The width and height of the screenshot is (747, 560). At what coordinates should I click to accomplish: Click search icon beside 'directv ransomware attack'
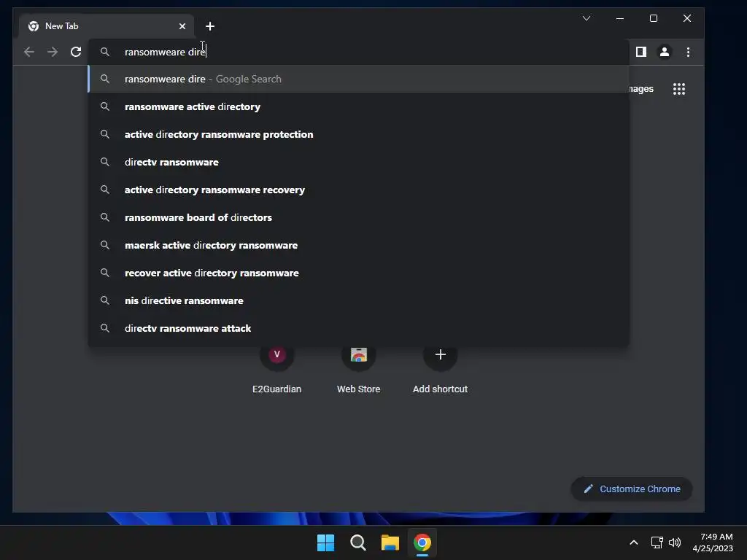105,328
